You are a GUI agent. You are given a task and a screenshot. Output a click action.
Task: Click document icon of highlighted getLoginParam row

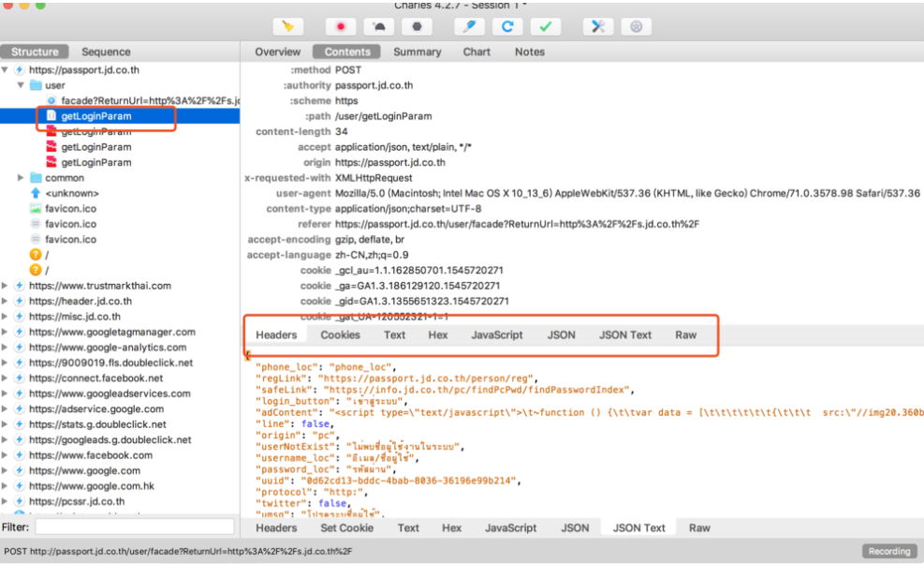[x=51, y=115]
